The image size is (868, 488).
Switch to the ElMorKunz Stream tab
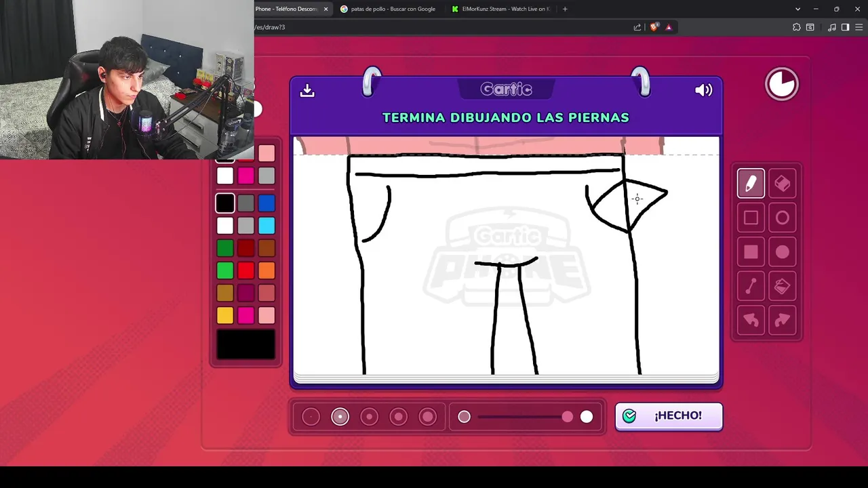(x=500, y=9)
